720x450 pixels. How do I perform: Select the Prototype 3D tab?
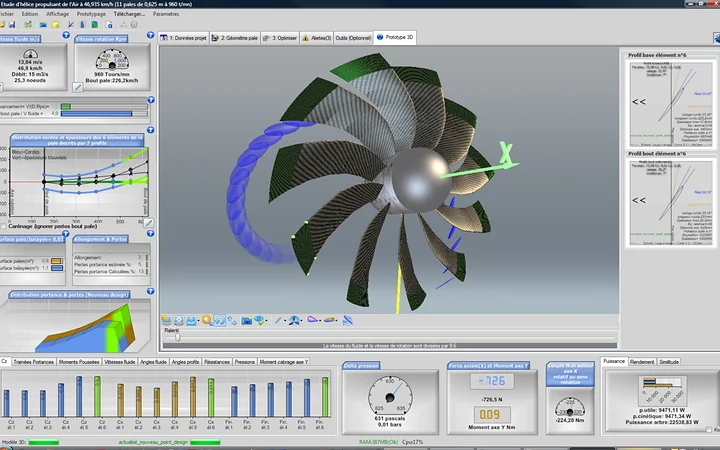click(x=395, y=37)
